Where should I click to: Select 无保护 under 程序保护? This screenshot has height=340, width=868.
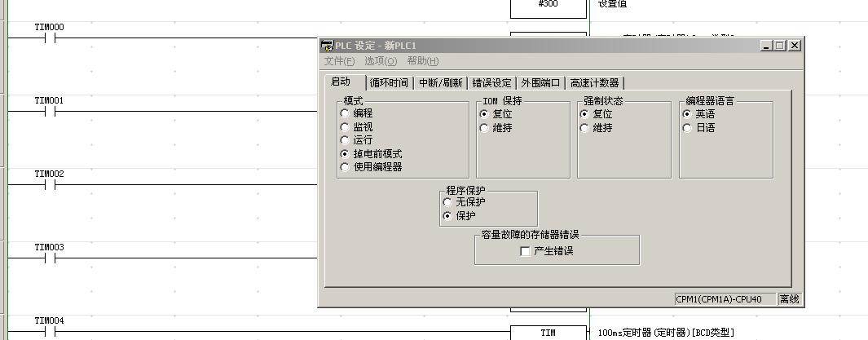(447, 201)
